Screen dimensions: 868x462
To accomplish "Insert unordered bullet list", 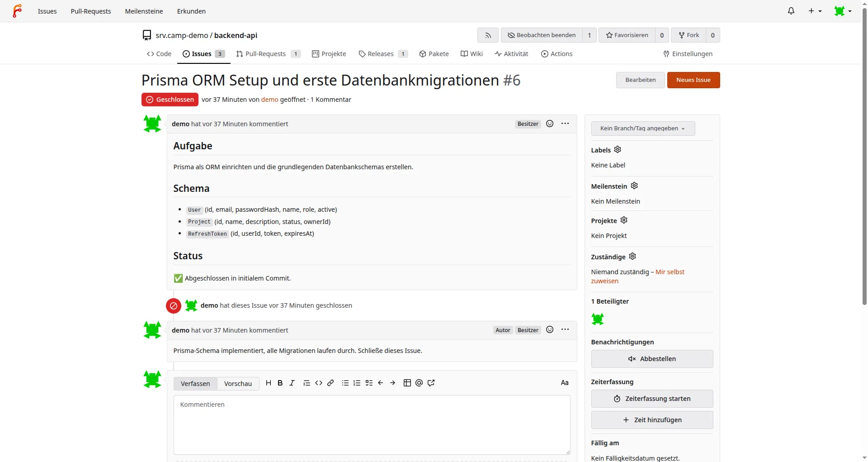I will coord(345,383).
